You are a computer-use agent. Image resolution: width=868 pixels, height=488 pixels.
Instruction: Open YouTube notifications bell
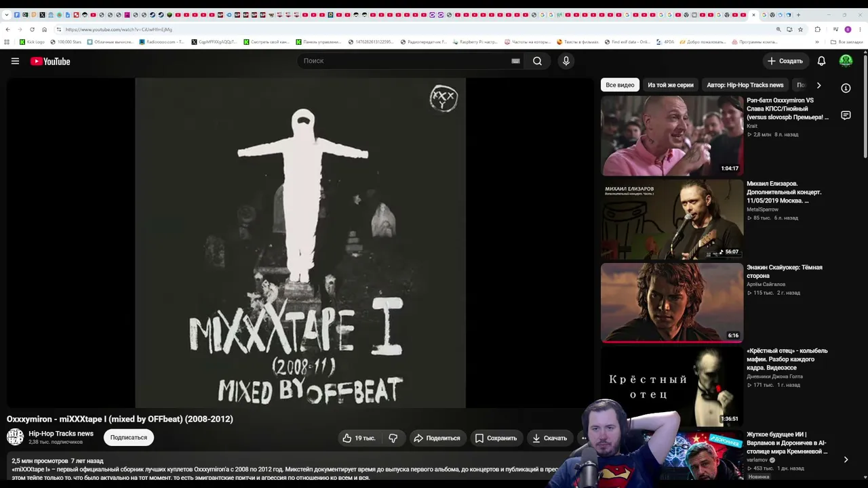point(821,61)
